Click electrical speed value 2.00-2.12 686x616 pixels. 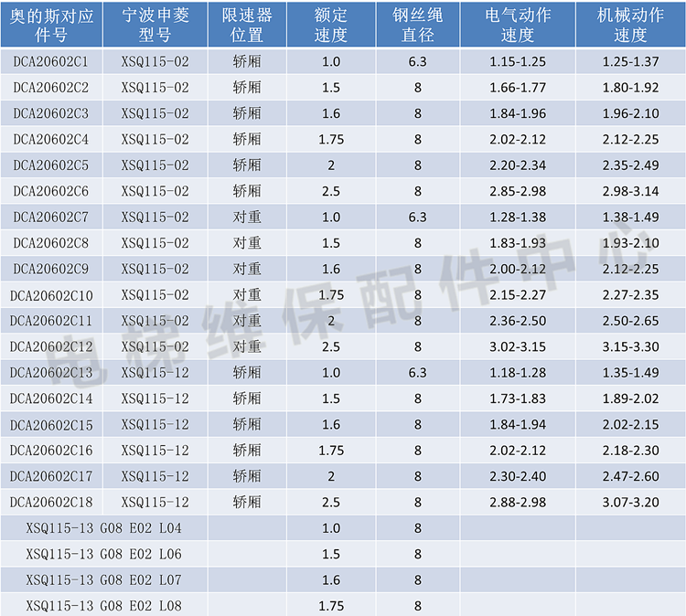[518, 269]
